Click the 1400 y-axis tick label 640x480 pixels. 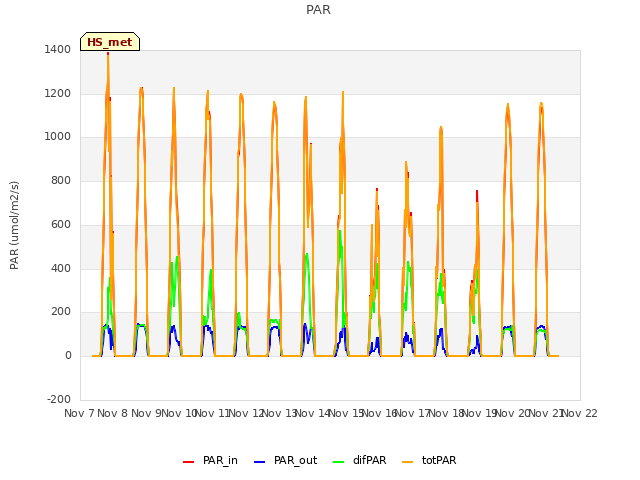58,49
